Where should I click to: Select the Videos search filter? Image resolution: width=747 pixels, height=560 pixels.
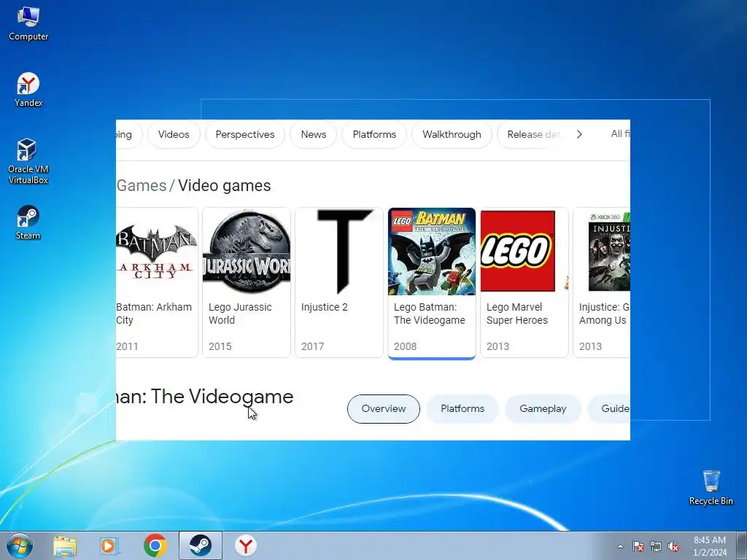point(174,134)
